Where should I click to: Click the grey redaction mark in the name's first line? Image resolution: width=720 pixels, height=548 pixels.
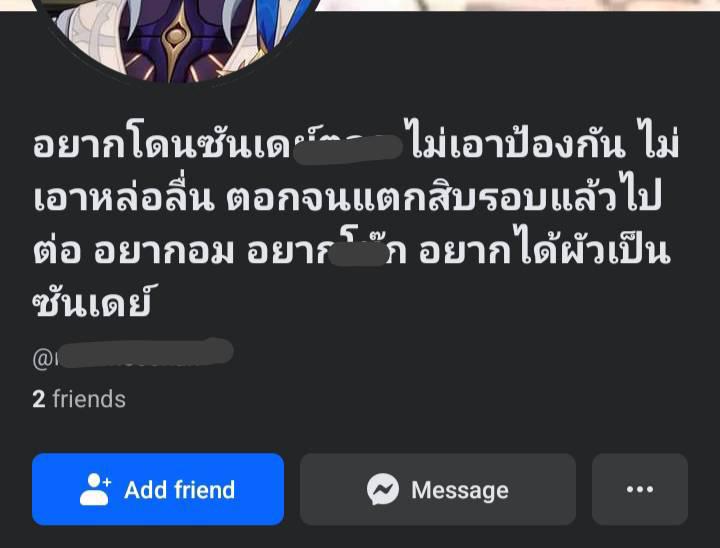tap(348, 147)
